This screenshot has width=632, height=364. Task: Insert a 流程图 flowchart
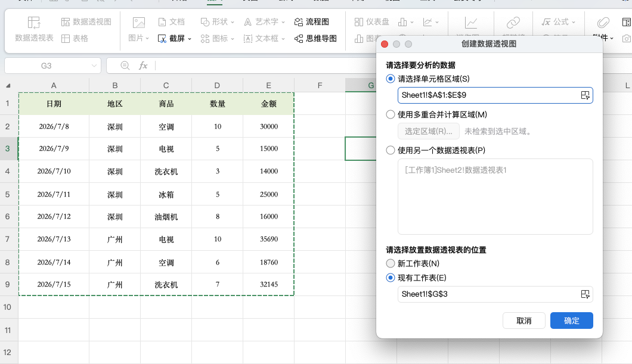(312, 21)
